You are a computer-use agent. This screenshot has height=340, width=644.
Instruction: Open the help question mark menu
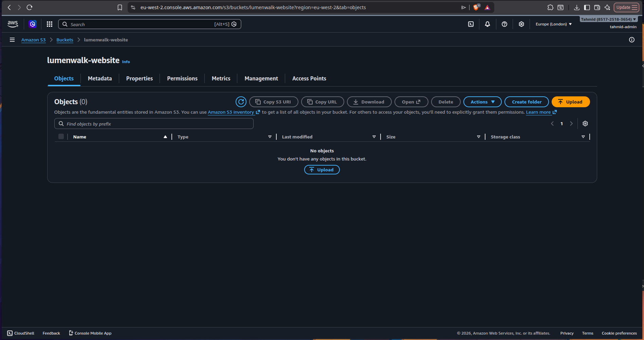tap(504, 24)
